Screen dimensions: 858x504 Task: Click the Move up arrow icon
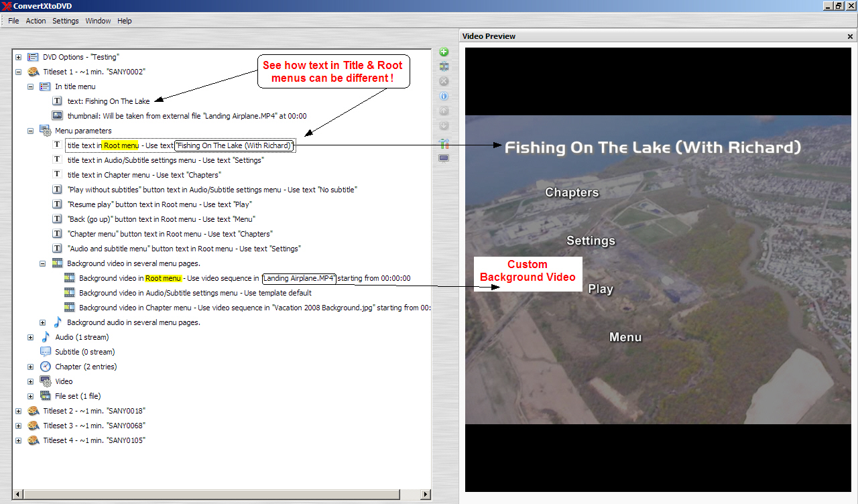tap(444, 111)
